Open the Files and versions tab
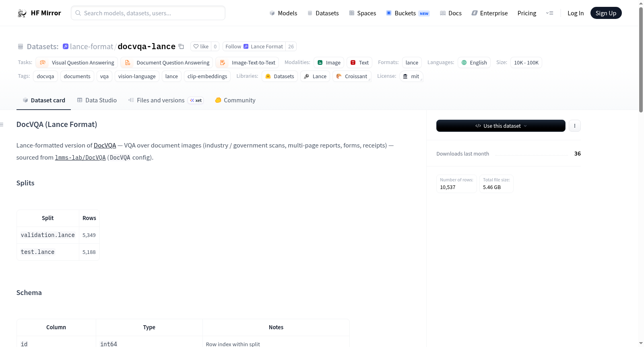Screen dimensions: 644x347 click(166, 100)
